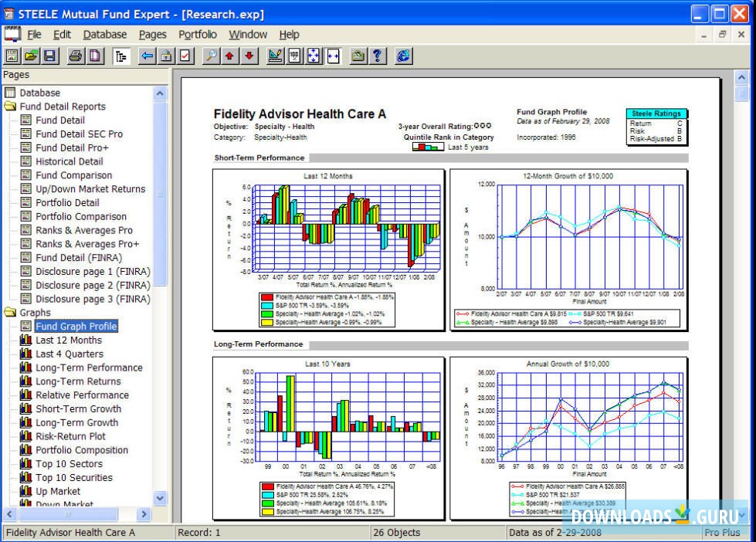
Task: Open the Up Market graph
Action: coord(58,491)
